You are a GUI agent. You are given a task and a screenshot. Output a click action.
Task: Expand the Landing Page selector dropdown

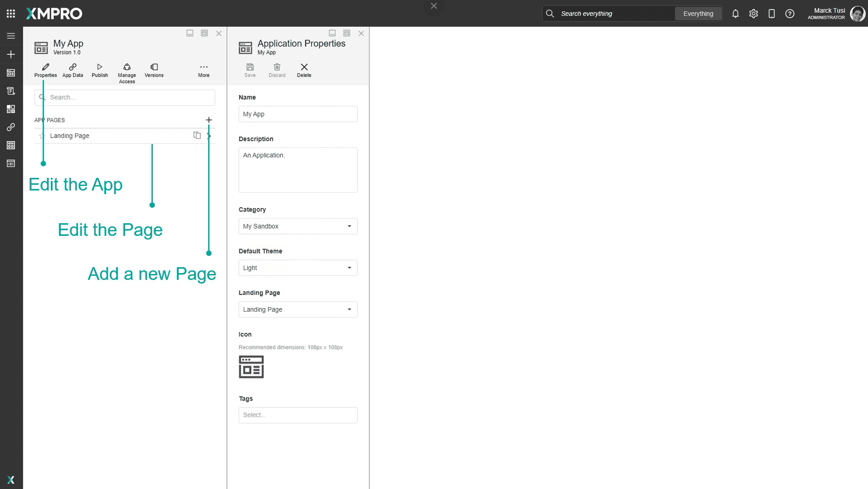pos(349,309)
